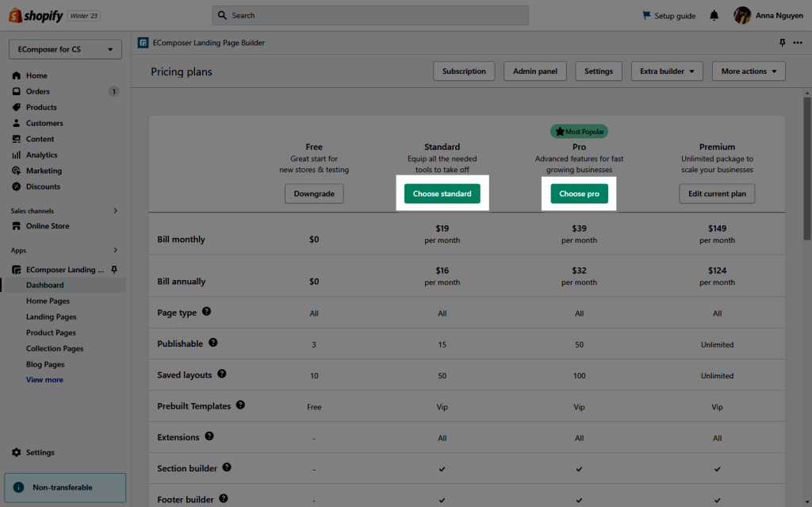
Task: Click the Shopify logo
Action: point(36,16)
